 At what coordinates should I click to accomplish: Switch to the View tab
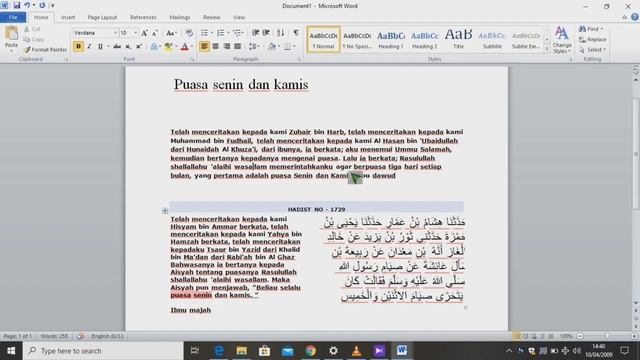coord(239,18)
